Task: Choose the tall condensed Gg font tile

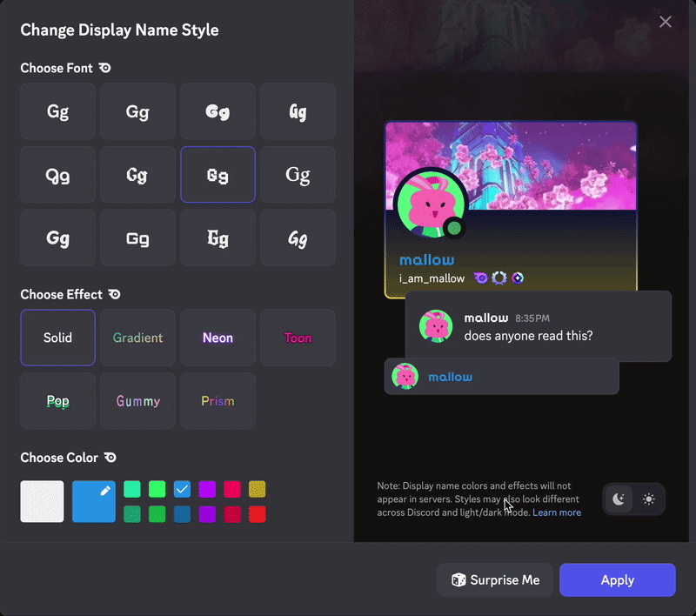Action: click(x=298, y=111)
